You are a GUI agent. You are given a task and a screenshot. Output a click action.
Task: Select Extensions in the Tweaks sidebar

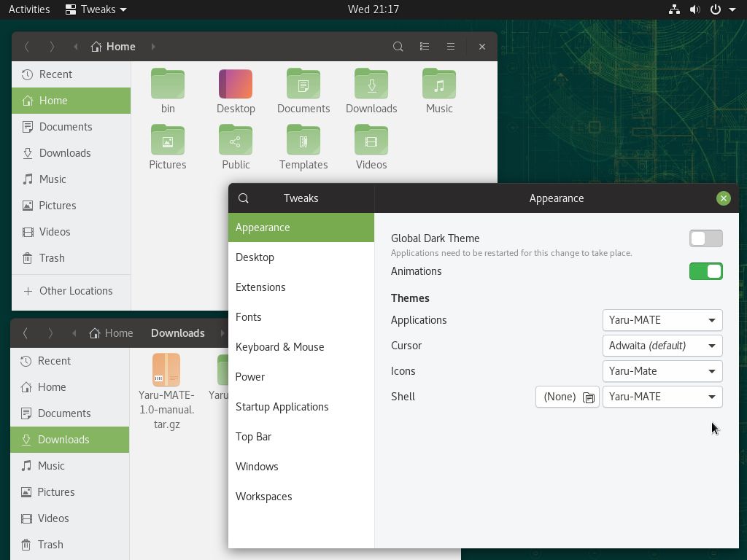(x=260, y=287)
